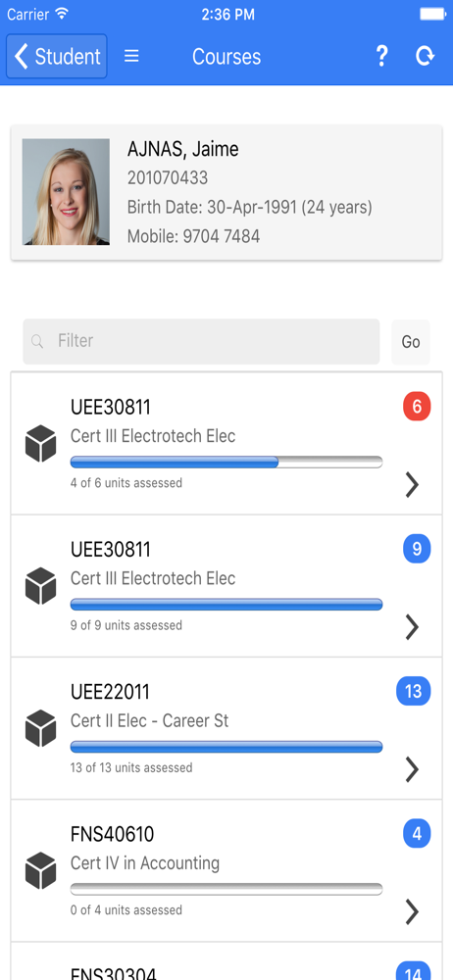Select the partially visible FNS30304 course row

[226, 961]
